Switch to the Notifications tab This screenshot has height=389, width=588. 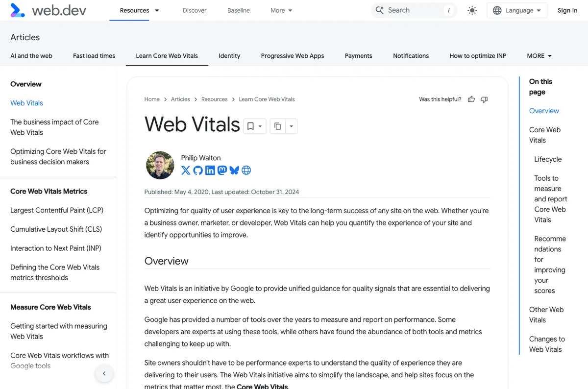(411, 56)
